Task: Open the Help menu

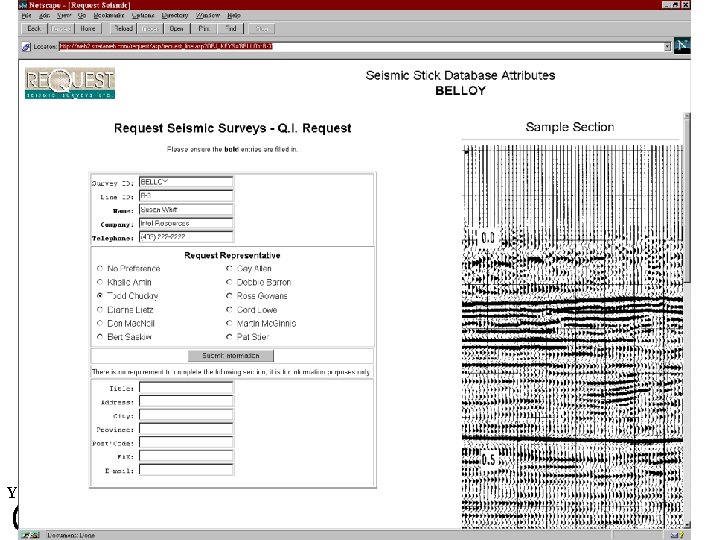Action: tap(234, 15)
